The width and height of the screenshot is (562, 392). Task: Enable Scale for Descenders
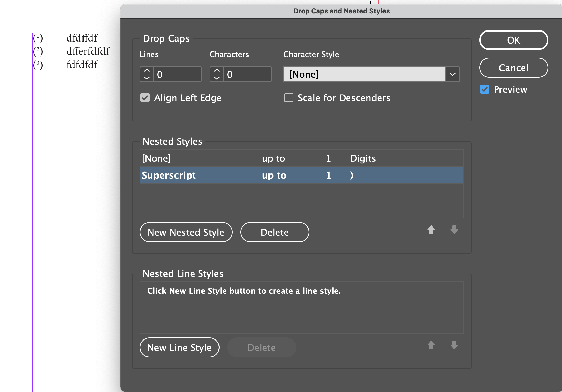point(288,98)
